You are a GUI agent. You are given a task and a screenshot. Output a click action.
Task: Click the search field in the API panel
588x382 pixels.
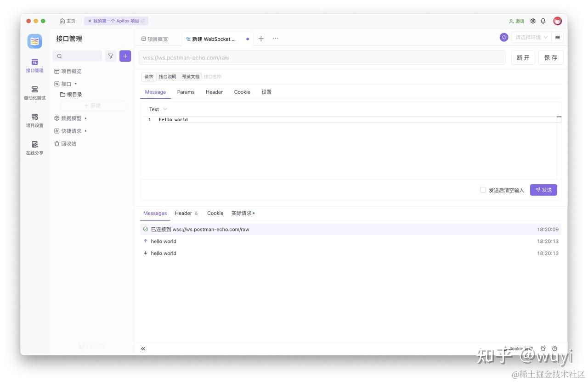[78, 56]
